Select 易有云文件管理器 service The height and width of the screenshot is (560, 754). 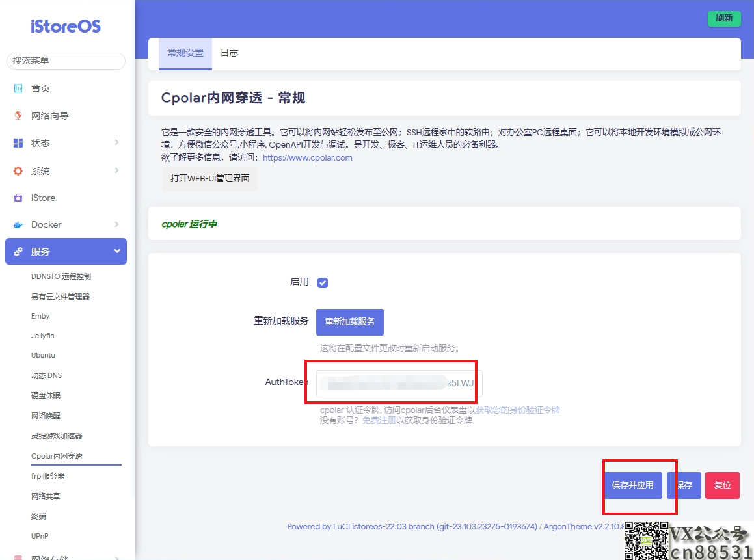(x=60, y=297)
